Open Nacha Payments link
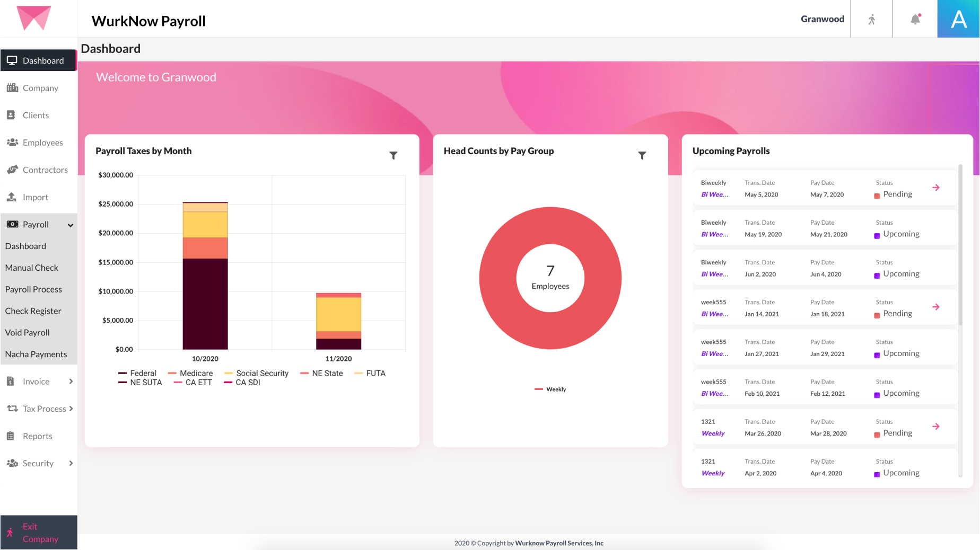Image resolution: width=980 pixels, height=550 pixels. point(36,354)
